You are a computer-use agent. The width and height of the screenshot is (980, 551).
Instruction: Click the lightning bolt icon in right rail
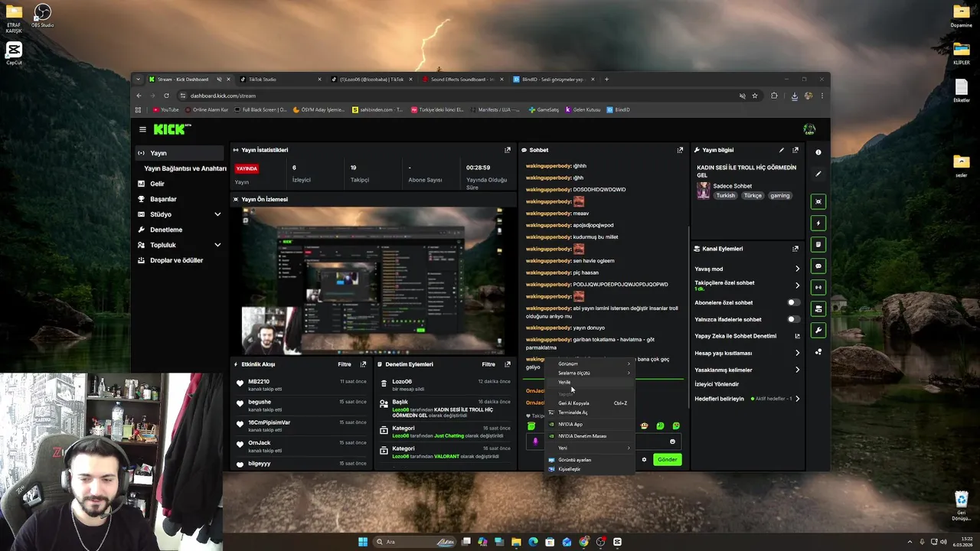tap(818, 223)
